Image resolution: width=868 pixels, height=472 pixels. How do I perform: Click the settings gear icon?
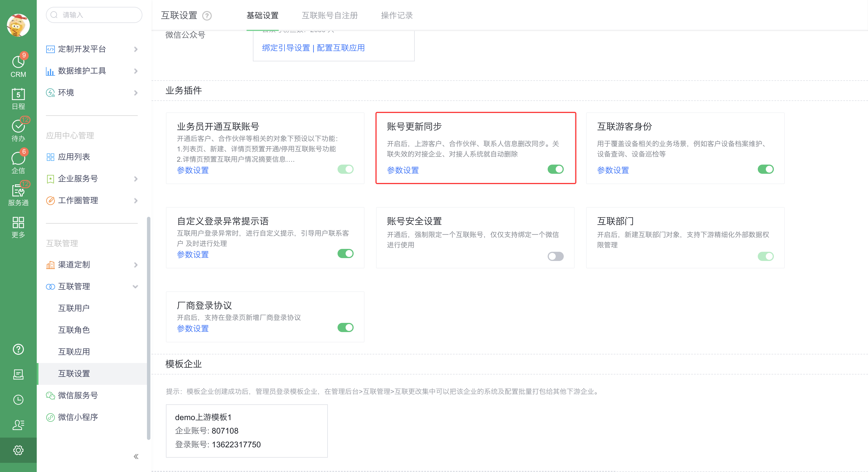(18, 450)
